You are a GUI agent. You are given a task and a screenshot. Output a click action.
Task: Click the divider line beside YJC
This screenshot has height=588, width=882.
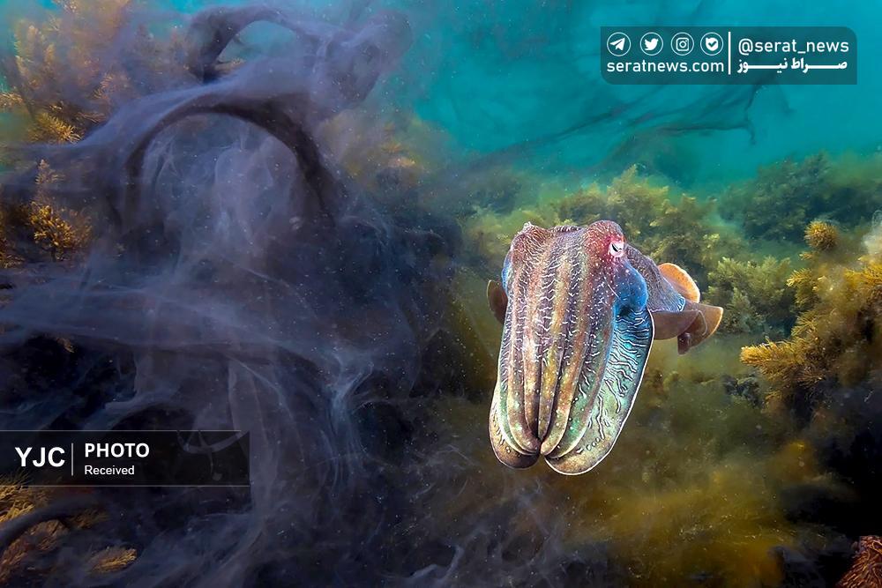[x=73, y=458]
